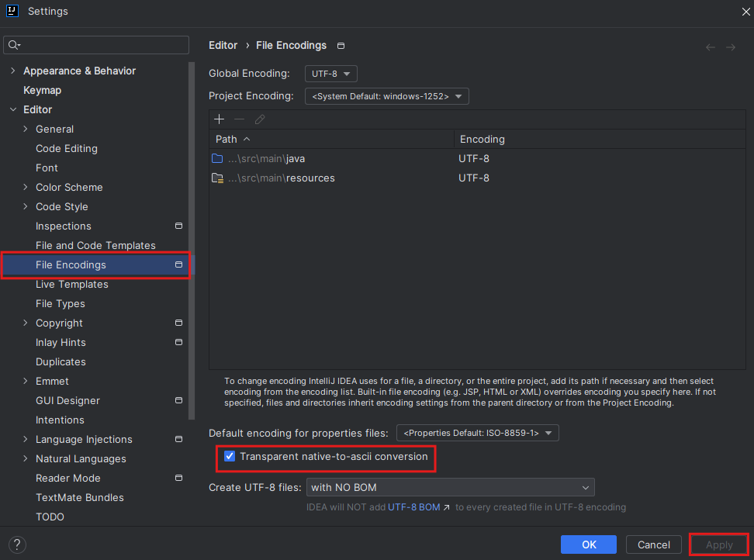Open the Create UTF-8 files combo box
Image resolution: width=754 pixels, height=560 pixels.
click(x=450, y=487)
